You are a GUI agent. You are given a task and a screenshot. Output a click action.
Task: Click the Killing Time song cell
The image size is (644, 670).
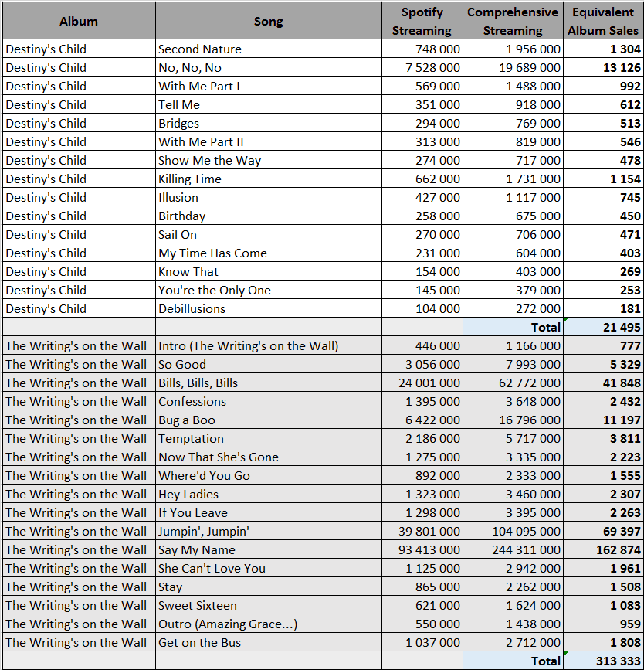click(269, 179)
